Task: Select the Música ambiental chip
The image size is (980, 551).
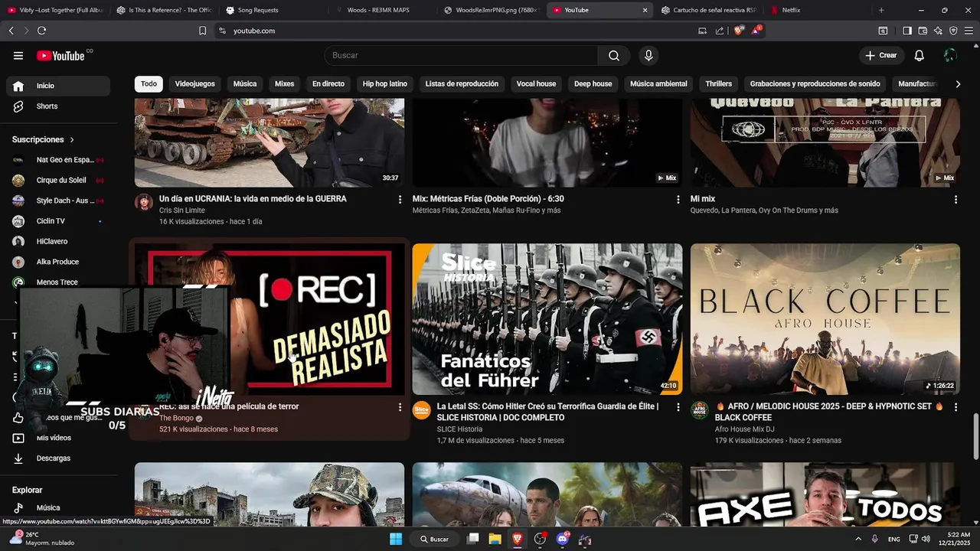Action: click(x=658, y=83)
